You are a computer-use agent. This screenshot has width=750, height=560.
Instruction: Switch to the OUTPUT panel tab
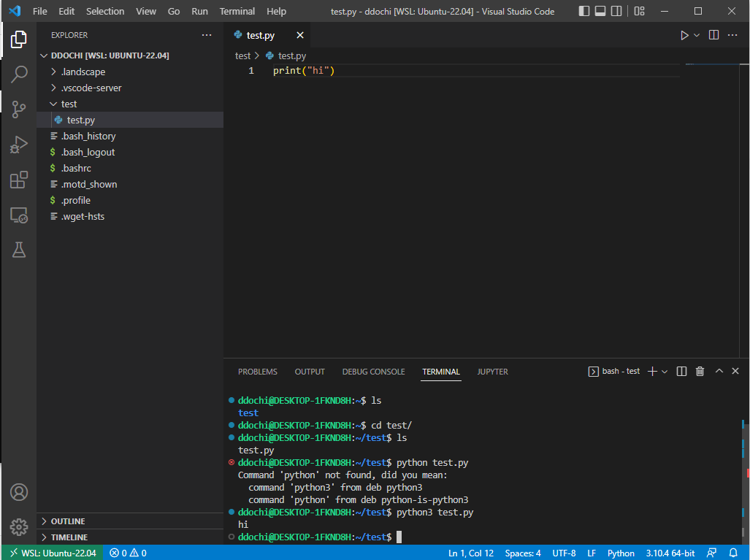(x=310, y=372)
